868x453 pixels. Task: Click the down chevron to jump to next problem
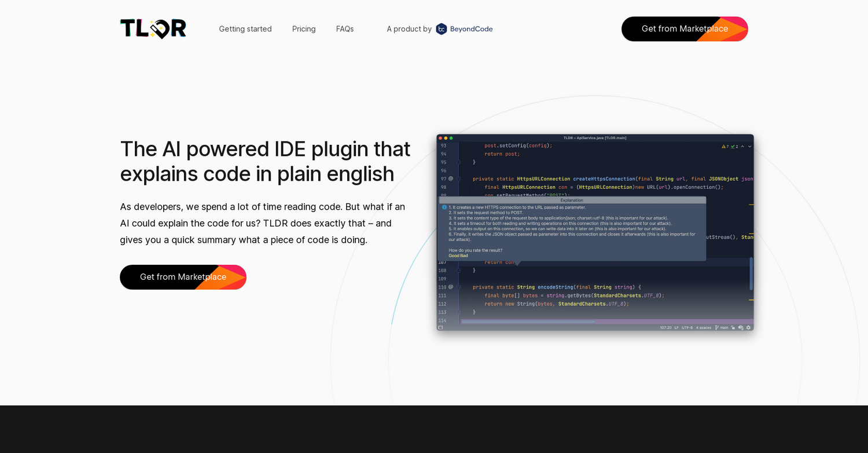coord(749,147)
